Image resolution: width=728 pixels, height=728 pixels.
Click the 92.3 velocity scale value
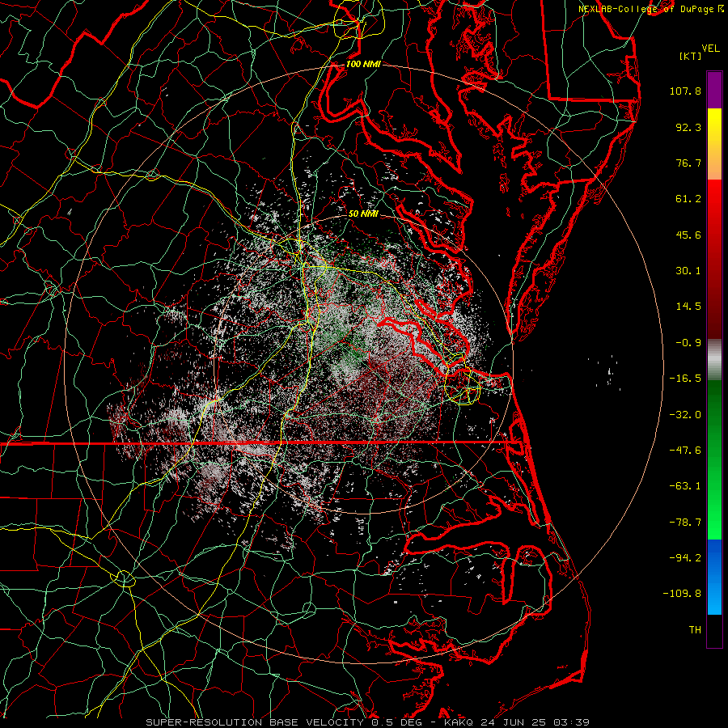[x=688, y=127]
